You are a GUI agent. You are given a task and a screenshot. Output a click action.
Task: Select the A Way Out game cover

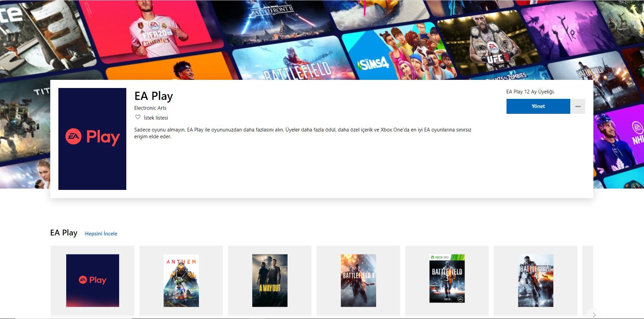point(270,281)
